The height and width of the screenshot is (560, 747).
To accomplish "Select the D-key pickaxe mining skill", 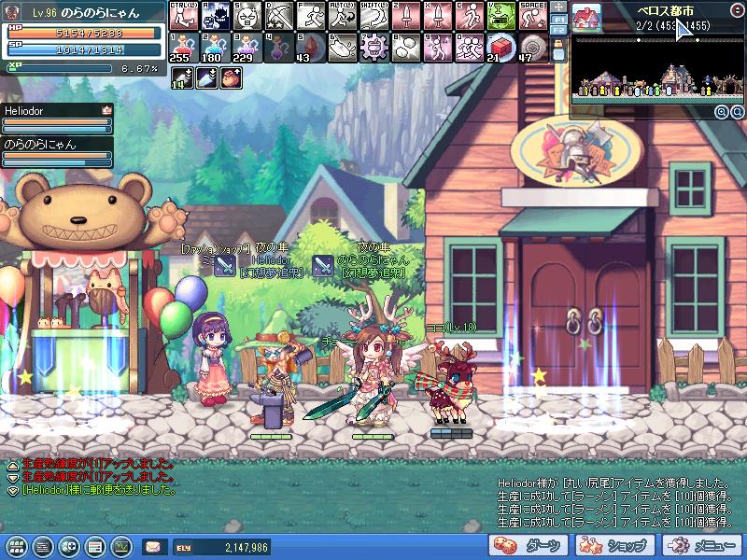I will [x=279, y=16].
